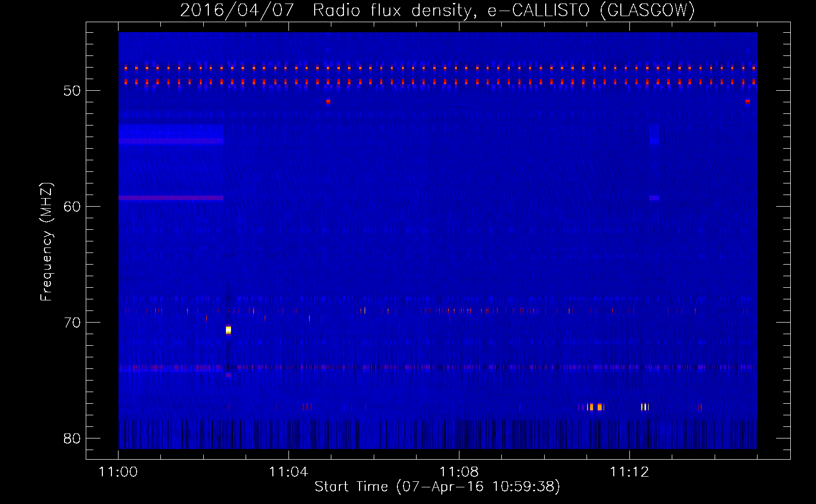Click the 'Frequency (MHZ)' axis label
The image size is (816, 504).
click(46, 242)
